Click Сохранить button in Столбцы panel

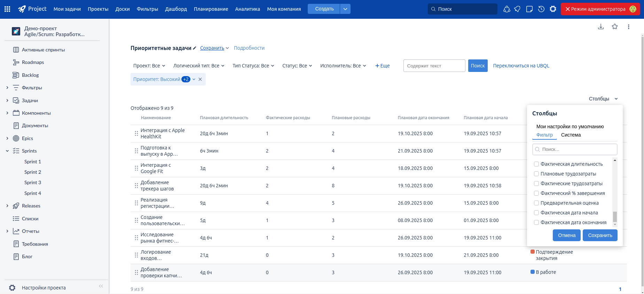coord(600,235)
